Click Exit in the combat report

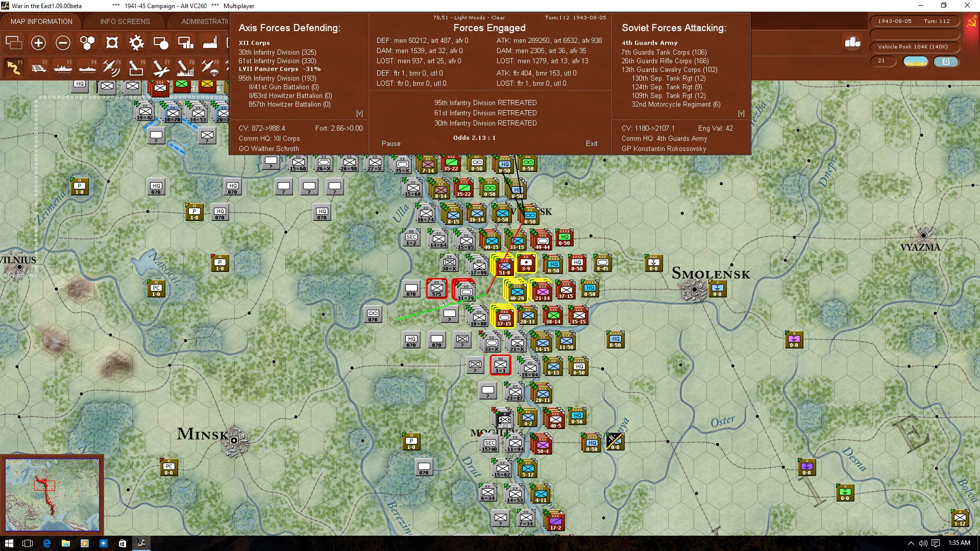tap(592, 144)
